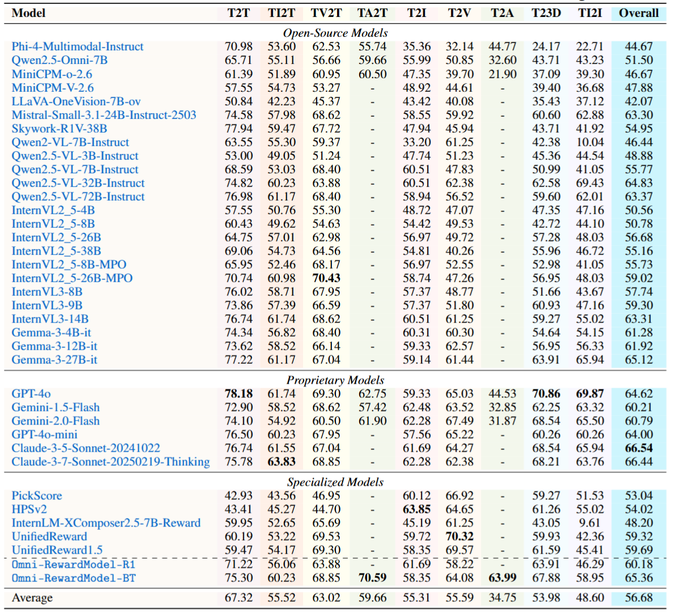Viewport: 673px width, 616px height.
Task: Open the Claude-3-7-Sonnet-20250219-Thinking link
Action: [x=110, y=461]
